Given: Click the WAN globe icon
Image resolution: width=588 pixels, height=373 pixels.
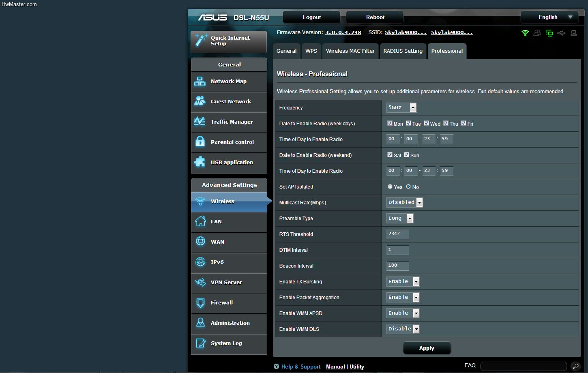Looking at the screenshot, I should click(x=200, y=241).
